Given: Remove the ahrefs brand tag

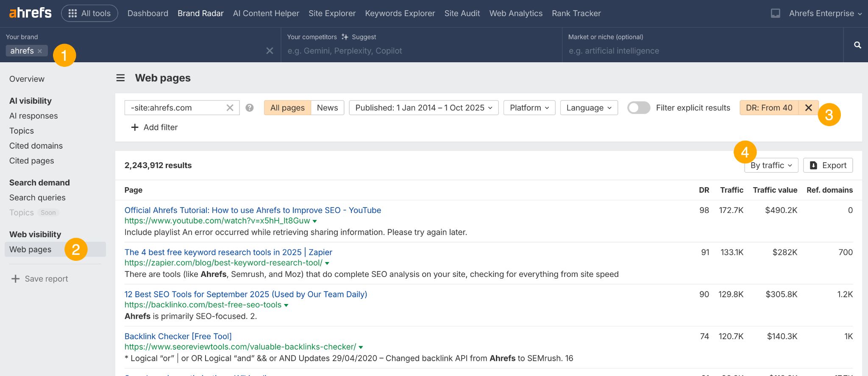Looking at the screenshot, I should 40,51.
